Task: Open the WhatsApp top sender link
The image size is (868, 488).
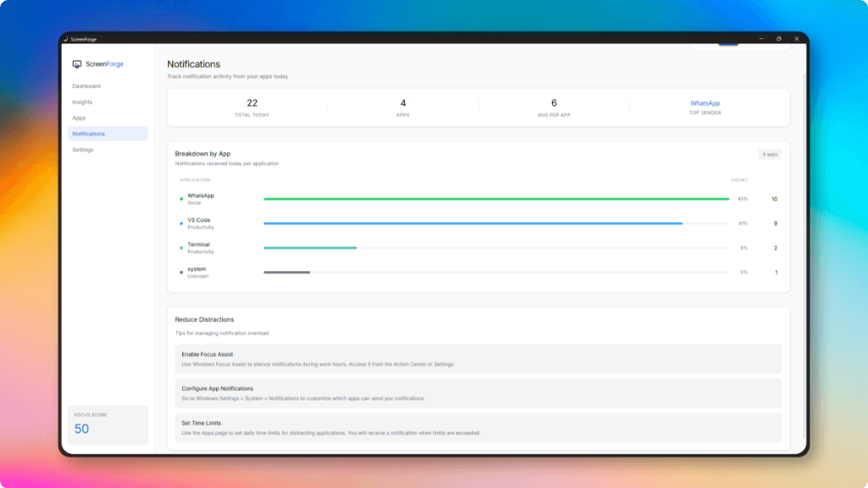Action: 704,103
